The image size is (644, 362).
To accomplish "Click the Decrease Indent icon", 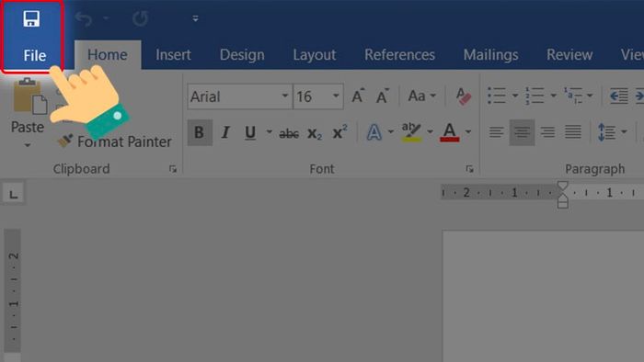I will (x=618, y=96).
